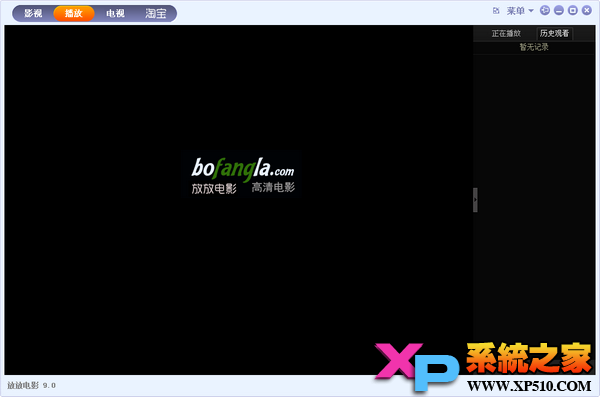
Task: Open the 历史观看 history tab
Action: [554, 33]
